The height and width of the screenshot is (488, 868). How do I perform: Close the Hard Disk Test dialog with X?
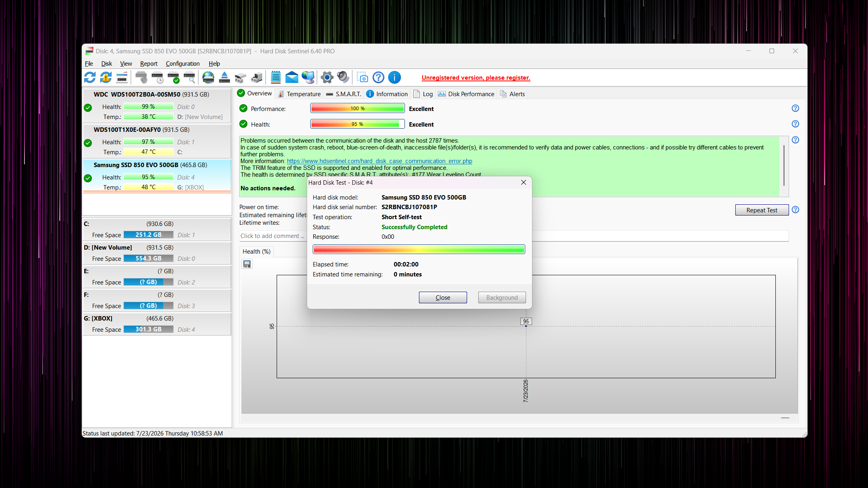click(523, 182)
